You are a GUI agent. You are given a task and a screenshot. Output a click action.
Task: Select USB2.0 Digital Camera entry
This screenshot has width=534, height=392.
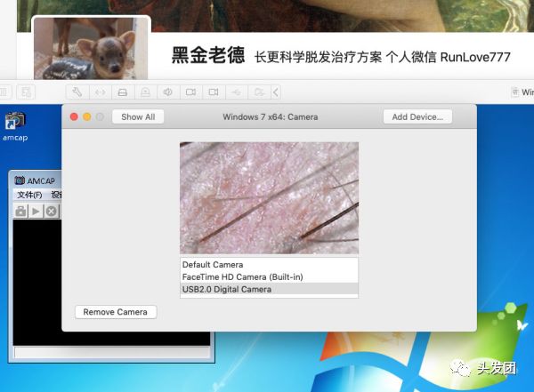coord(269,289)
